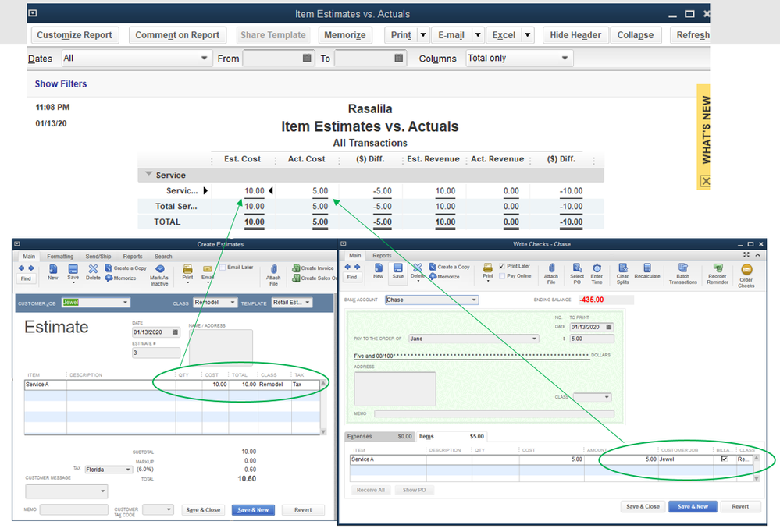
Task: Open the Columns Total only dropdown
Action: point(565,58)
